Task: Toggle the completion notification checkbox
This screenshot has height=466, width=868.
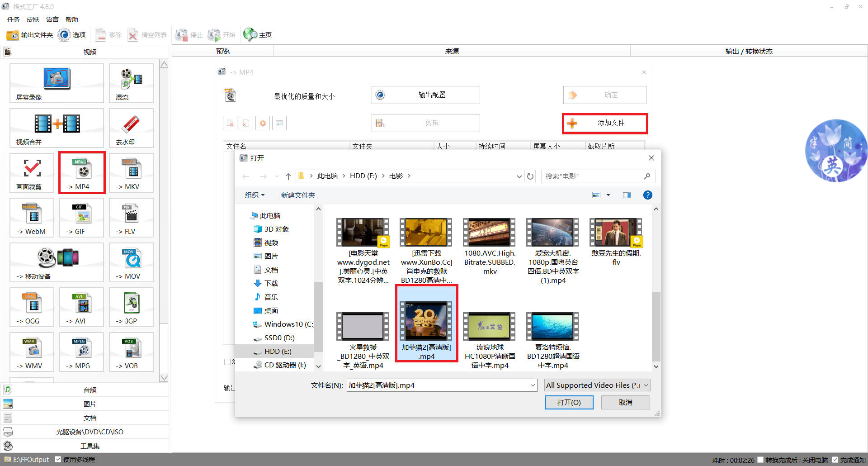Action: [x=835, y=460]
